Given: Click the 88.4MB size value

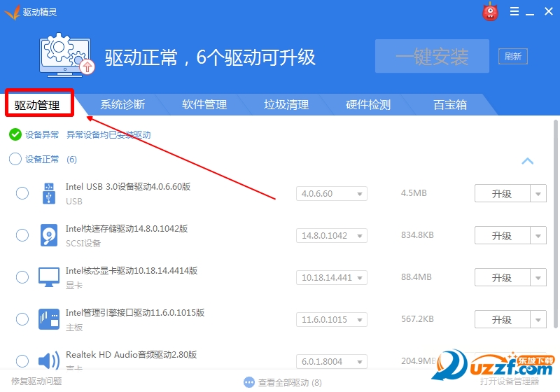Looking at the screenshot, I should [416, 277].
